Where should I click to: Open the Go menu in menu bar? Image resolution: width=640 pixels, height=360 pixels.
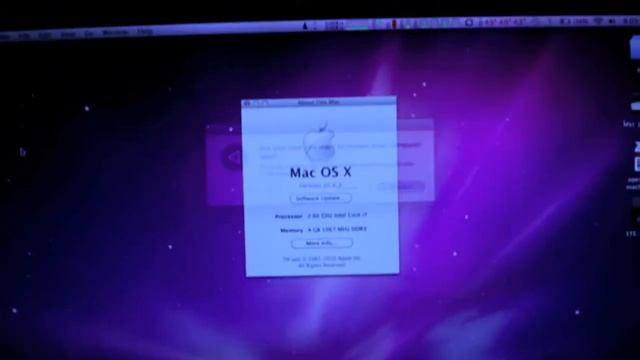(x=89, y=34)
